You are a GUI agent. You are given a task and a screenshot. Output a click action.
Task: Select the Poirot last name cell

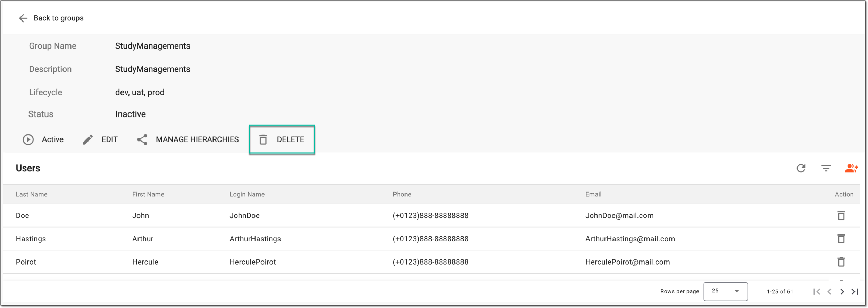tap(26, 262)
